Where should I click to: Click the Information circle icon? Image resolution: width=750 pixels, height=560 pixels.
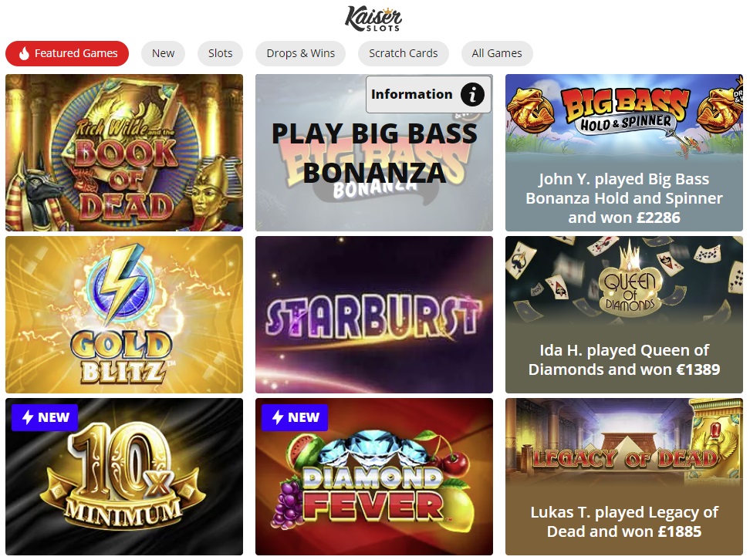(472, 94)
